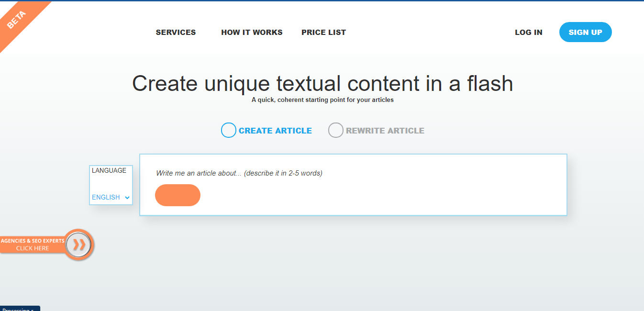This screenshot has height=311, width=644.
Task: Open the Price List page
Action: click(323, 33)
